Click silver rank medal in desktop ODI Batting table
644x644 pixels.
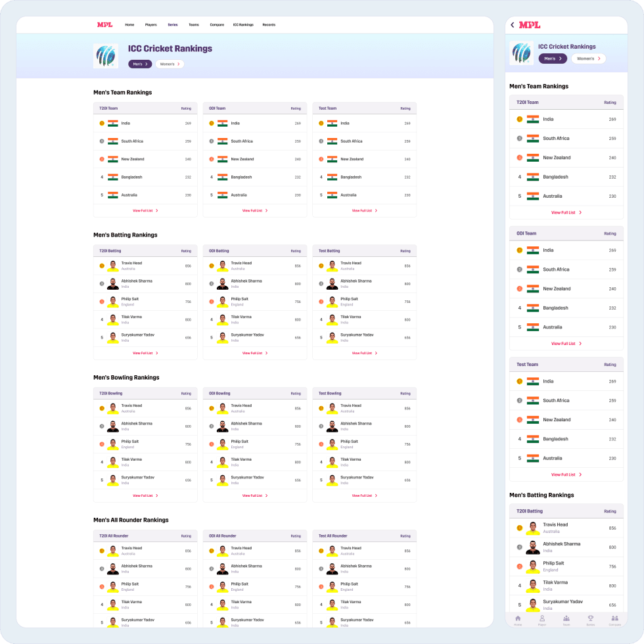(x=212, y=284)
